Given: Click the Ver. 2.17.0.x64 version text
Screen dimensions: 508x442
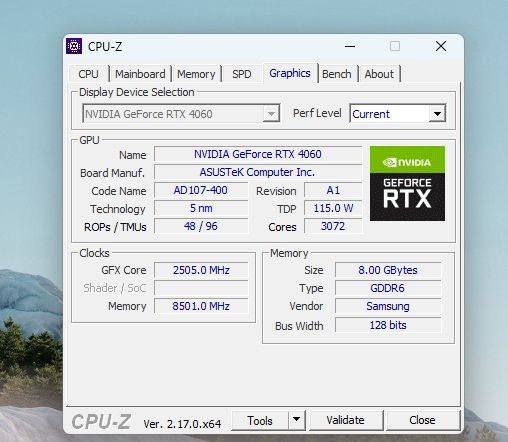Looking at the screenshot, I should [x=182, y=424].
